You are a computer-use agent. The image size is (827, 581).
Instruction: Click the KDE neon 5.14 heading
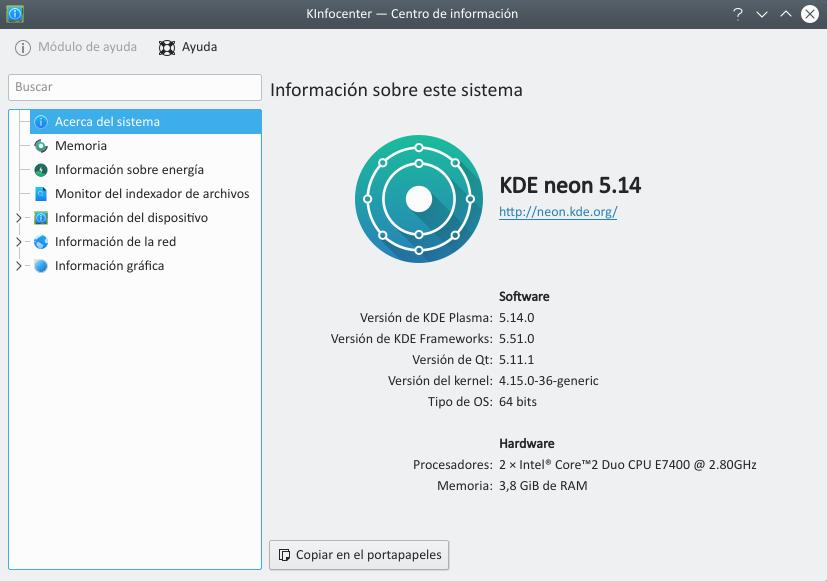(570, 185)
